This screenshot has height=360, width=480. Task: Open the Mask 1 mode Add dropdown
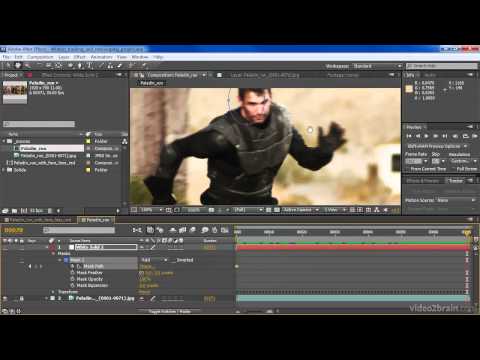tap(154, 260)
